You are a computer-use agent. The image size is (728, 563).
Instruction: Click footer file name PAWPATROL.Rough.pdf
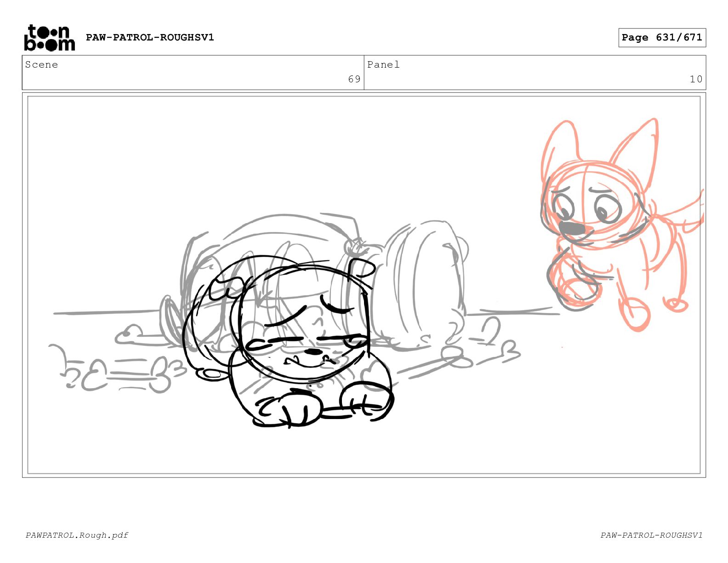point(77,535)
